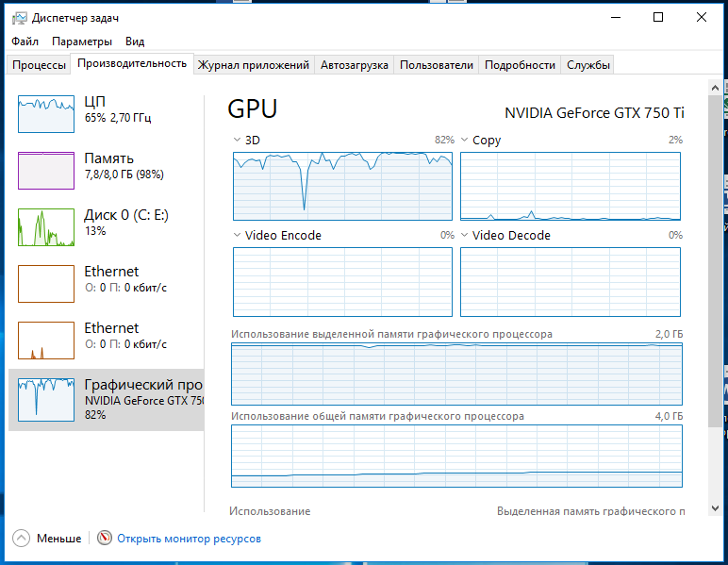Select the CPU (ЦП) mini graph thumbnail
The height and width of the screenshot is (565, 728).
pyautogui.click(x=46, y=113)
